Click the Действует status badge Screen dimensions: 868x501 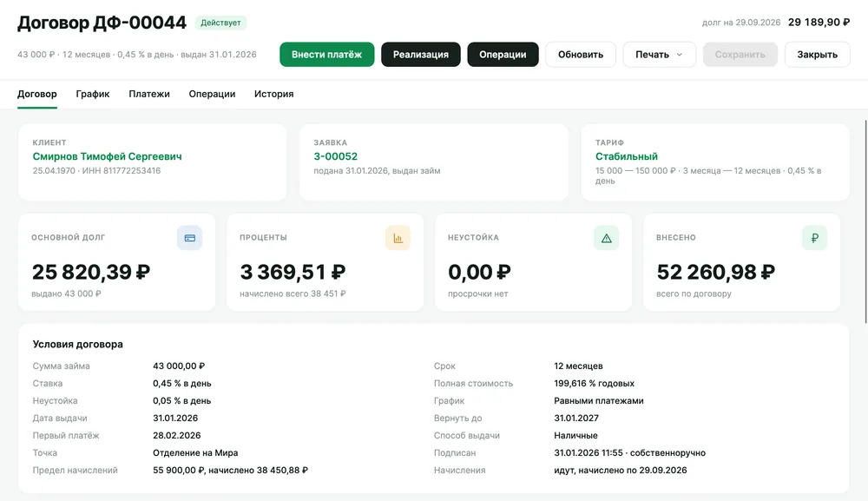point(220,23)
